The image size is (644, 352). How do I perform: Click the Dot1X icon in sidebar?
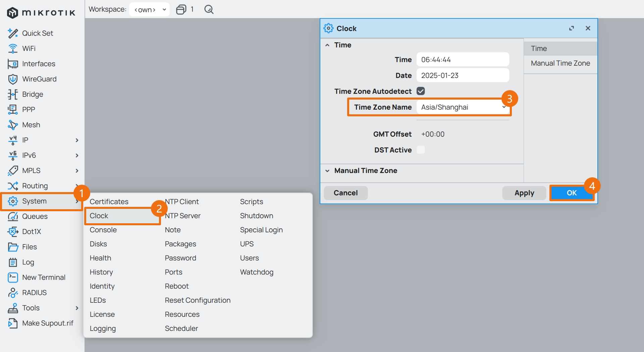pos(13,232)
